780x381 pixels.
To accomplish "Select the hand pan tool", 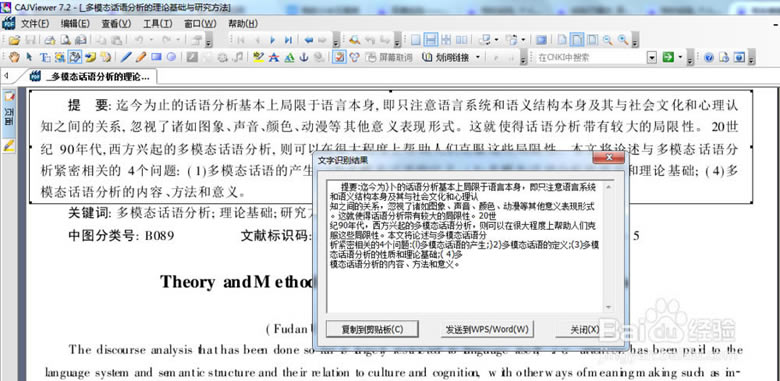I will [x=14, y=57].
